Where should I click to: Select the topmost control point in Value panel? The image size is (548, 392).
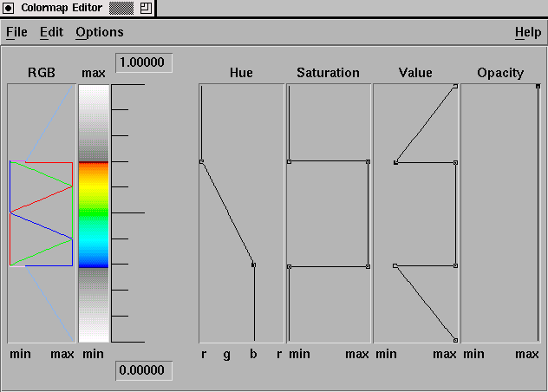[x=455, y=86]
